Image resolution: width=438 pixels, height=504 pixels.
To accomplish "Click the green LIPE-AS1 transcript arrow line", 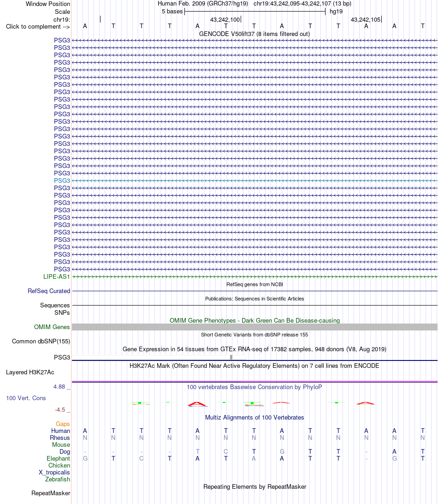I will tap(255, 277).
